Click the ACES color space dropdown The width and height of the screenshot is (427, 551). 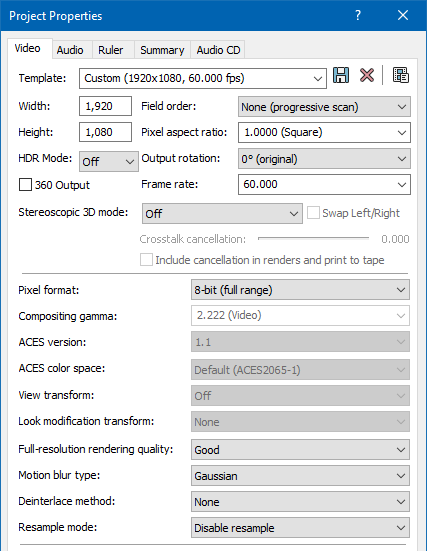[x=300, y=370]
